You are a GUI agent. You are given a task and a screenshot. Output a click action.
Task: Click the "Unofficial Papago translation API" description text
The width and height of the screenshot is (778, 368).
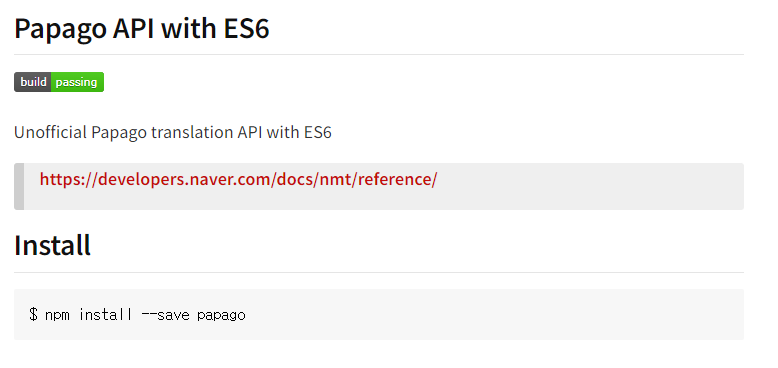(138, 132)
